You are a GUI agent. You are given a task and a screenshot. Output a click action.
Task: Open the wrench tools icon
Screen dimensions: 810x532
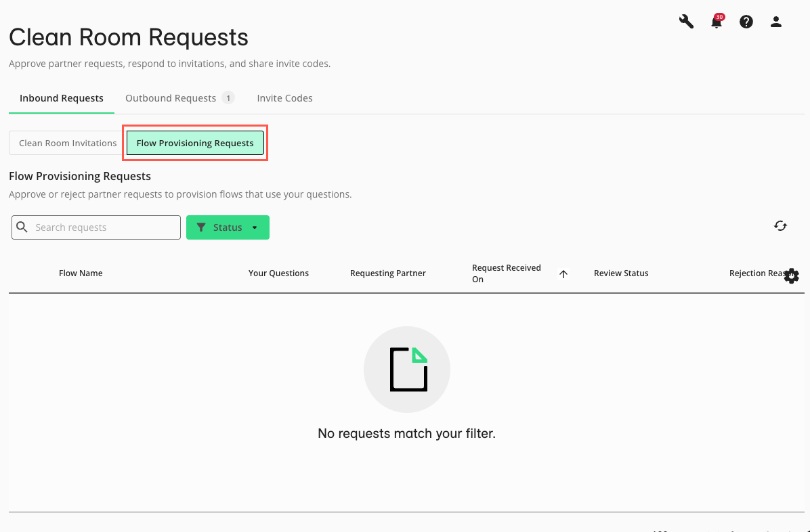[686, 22]
